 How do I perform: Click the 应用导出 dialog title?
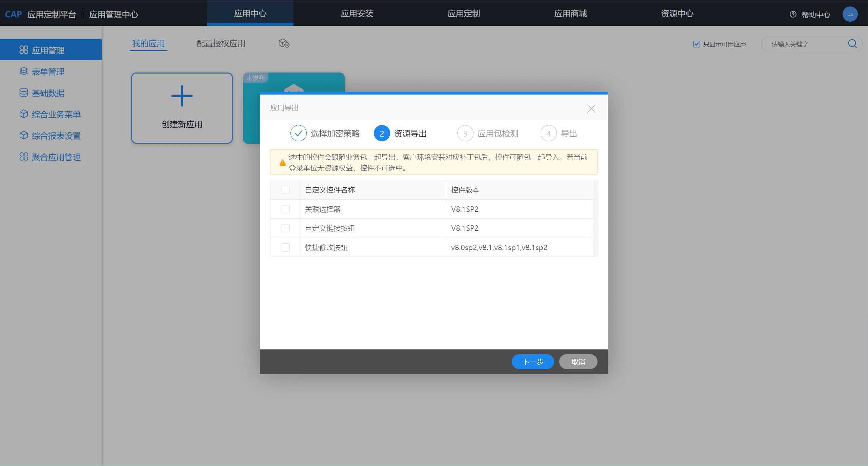[x=284, y=108]
